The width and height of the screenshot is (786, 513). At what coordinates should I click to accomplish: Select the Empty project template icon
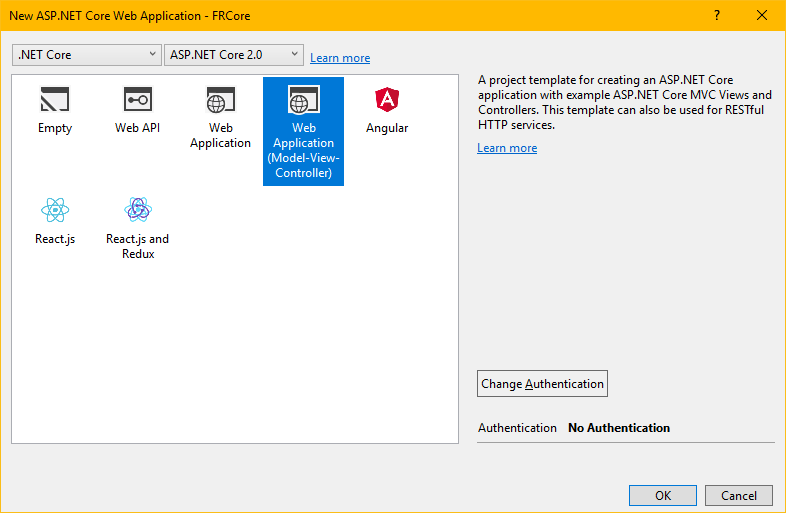tap(55, 99)
